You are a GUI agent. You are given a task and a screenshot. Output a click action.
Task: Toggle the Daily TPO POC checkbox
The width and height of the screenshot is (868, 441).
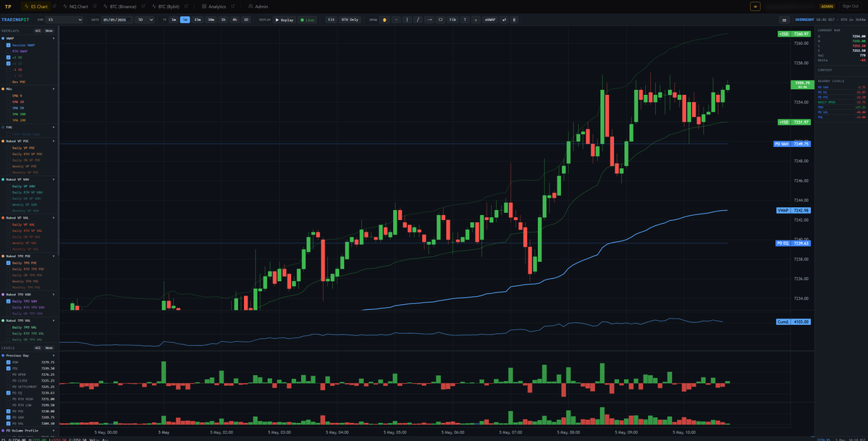click(x=8, y=263)
